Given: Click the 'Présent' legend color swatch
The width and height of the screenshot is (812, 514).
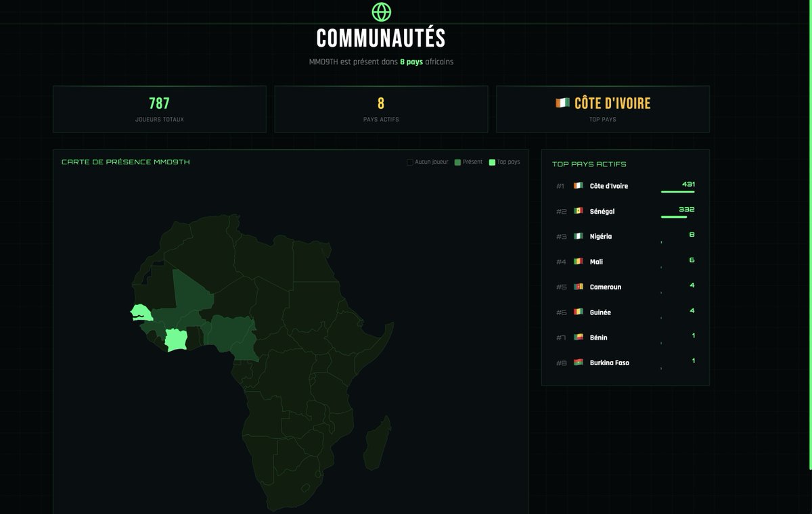Looking at the screenshot, I should pyautogui.click(x=457, y=162).
